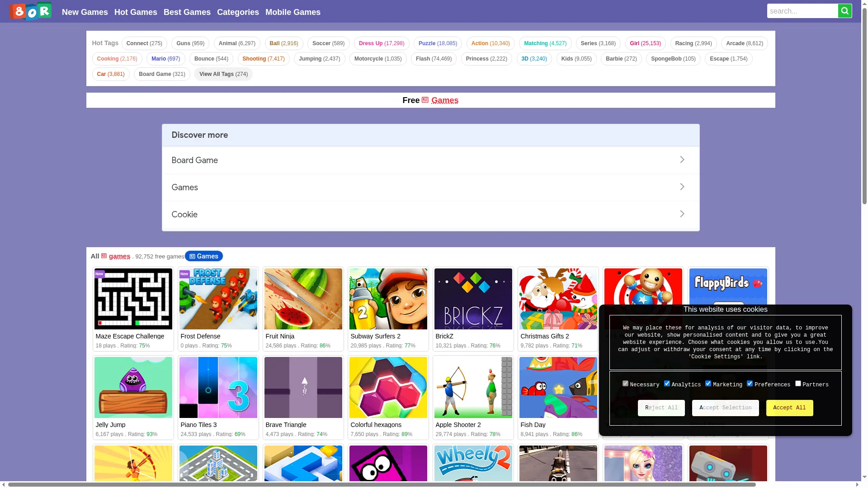The image size is (868, 488).
Task: Click the horizontal page scrollbar thumb
Action: tap(382, 485)
